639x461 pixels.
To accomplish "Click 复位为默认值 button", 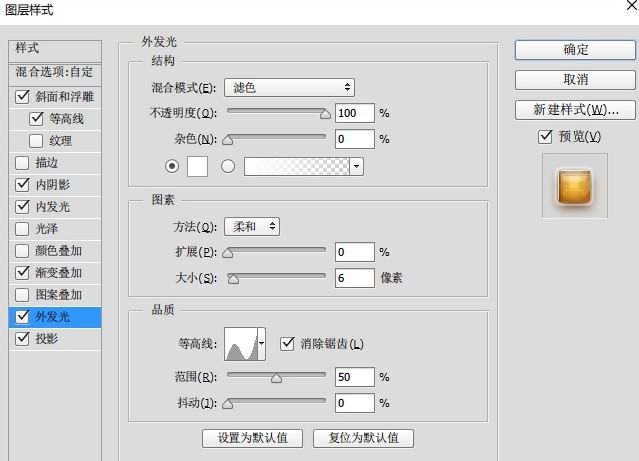I will pos(364,438).
